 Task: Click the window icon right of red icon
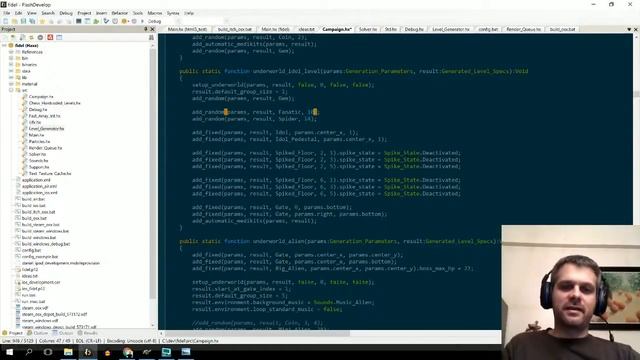point(59,37)
